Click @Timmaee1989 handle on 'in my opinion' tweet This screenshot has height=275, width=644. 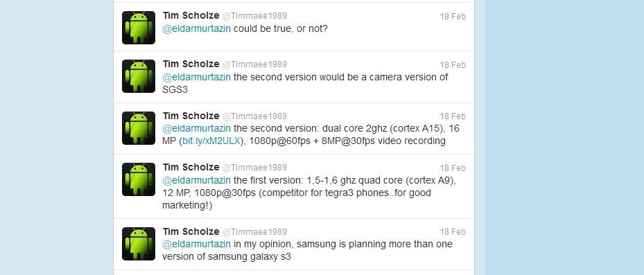pos(254,232)
